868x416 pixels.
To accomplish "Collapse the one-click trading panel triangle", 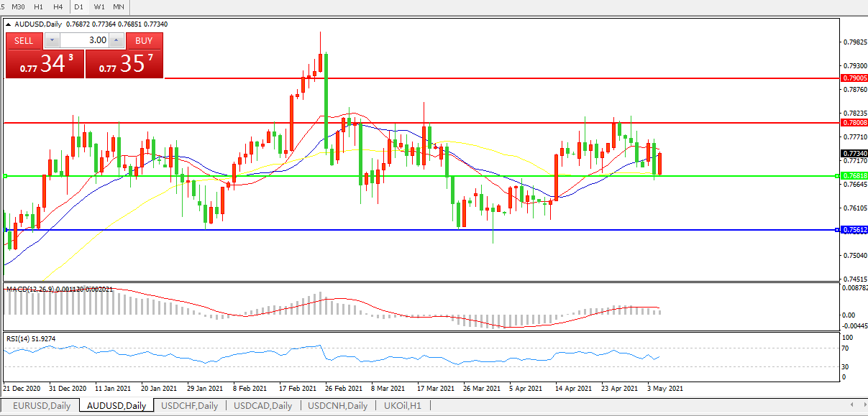I will click(x=8, y=24).
